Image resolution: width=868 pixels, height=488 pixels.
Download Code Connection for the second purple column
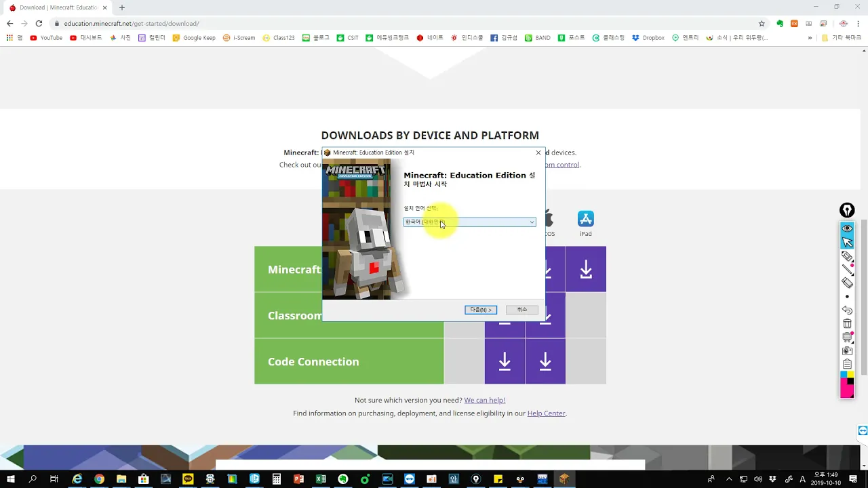pos(545,362)
